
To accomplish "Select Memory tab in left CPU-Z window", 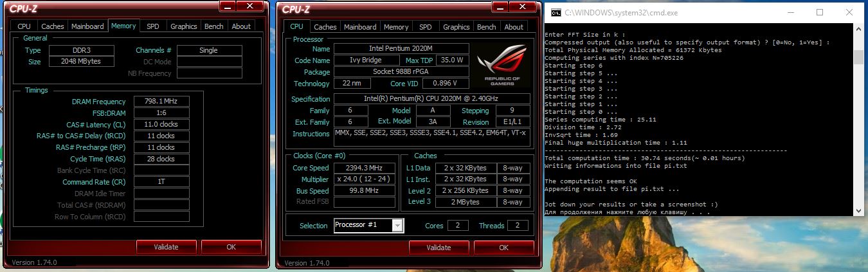I will click(x=123, y=26).
